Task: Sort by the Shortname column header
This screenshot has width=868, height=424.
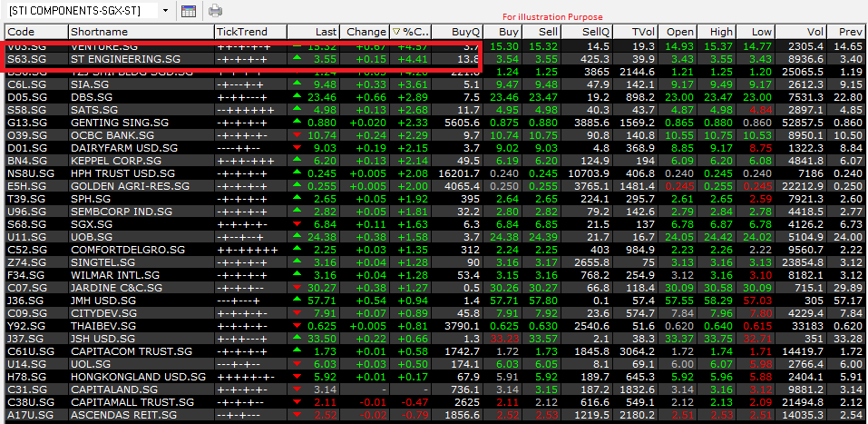Action: (141, 32)
